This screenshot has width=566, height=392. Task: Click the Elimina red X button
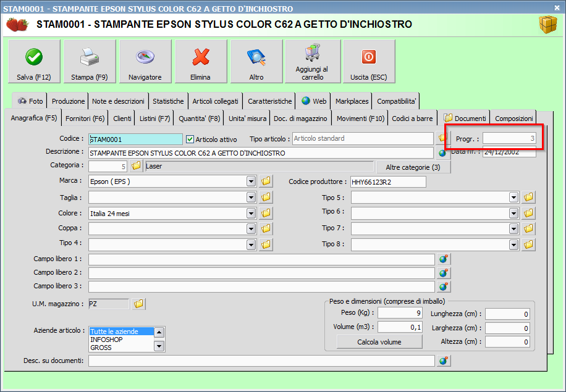click(x=201, y=62)
